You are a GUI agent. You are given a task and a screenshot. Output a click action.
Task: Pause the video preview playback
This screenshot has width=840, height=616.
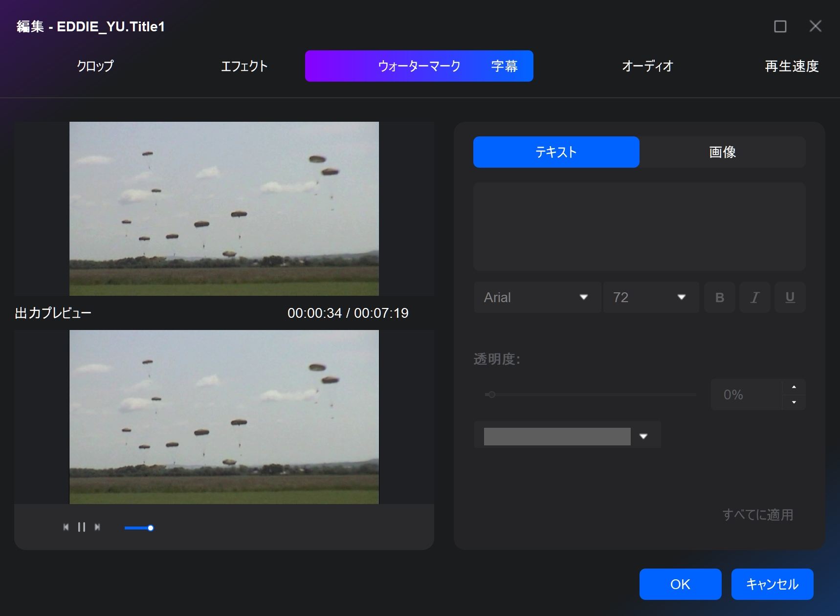point(82,527)
